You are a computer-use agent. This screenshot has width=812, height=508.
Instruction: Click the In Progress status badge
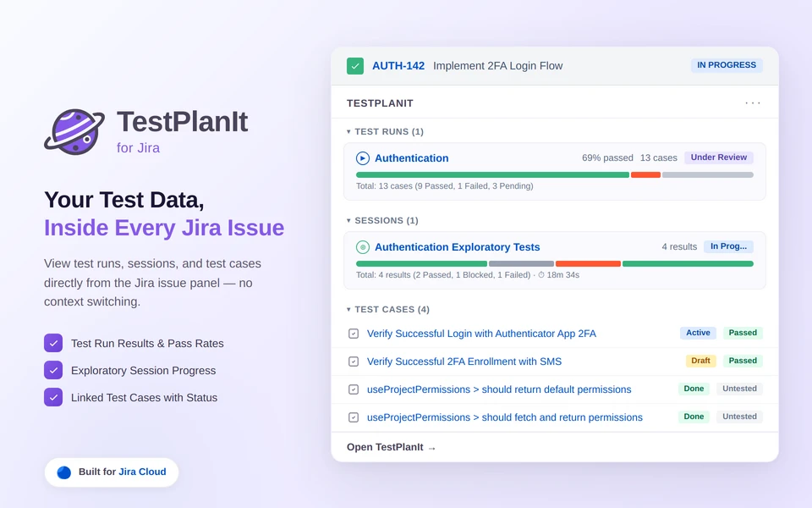point(727,65)
